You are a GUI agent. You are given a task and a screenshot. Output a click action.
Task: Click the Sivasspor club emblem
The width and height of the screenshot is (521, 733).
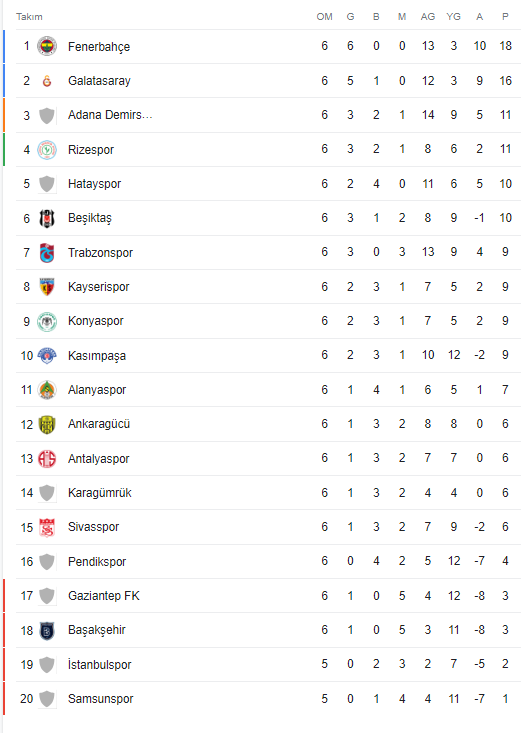coord(47,527)
